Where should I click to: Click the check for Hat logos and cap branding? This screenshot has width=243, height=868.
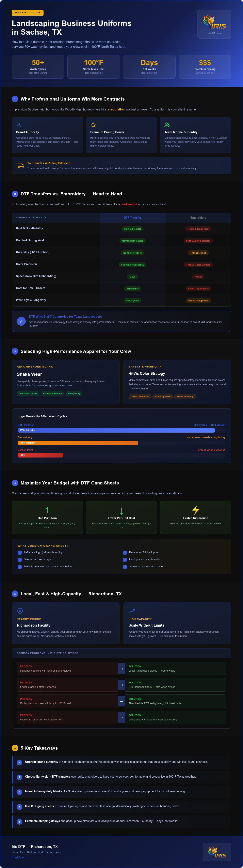125,560
